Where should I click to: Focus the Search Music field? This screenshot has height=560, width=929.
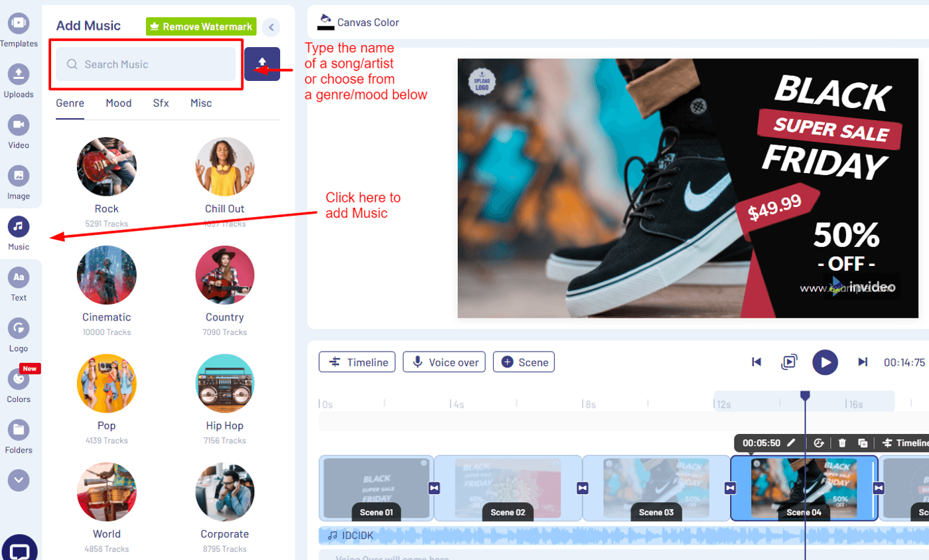[145, 64]
